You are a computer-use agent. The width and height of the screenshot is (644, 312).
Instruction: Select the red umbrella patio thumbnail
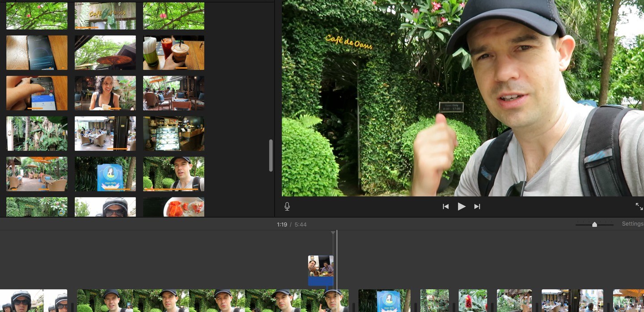(105, 53)
